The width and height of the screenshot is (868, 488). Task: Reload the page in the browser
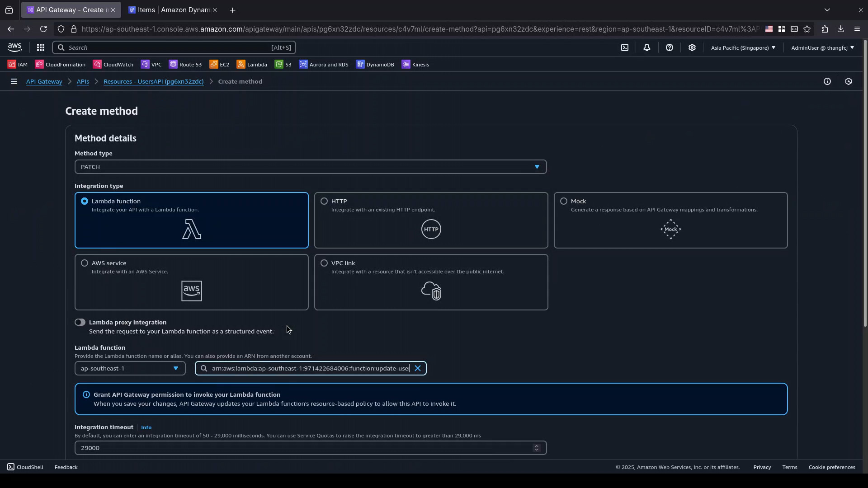pos(43,29)
